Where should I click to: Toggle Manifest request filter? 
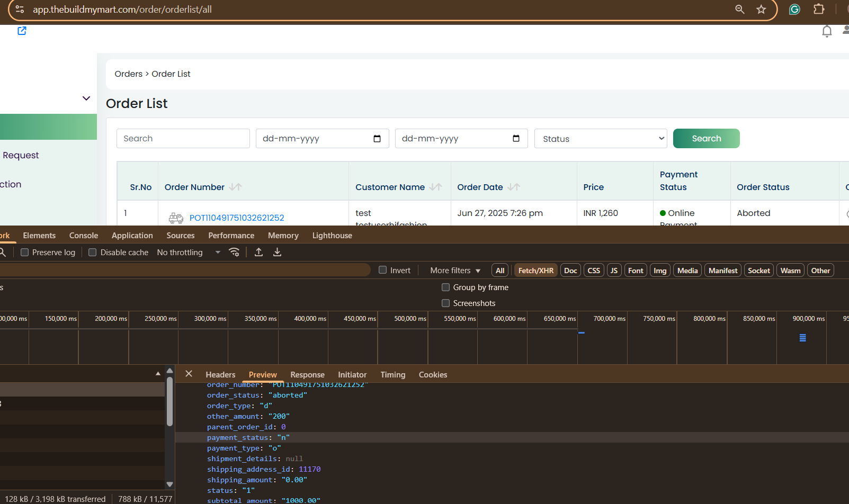tap(723, 271)
